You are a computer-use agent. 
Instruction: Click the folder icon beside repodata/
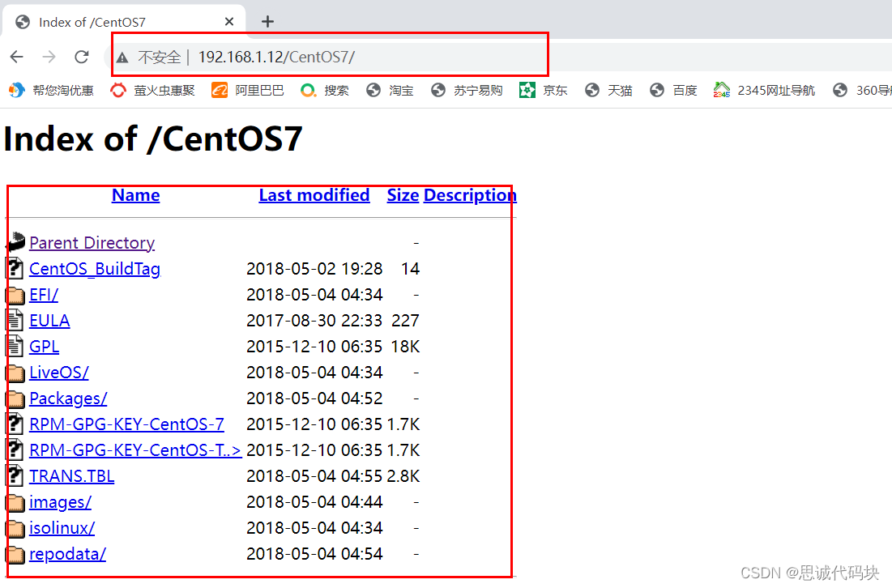(x=16, y=555)
